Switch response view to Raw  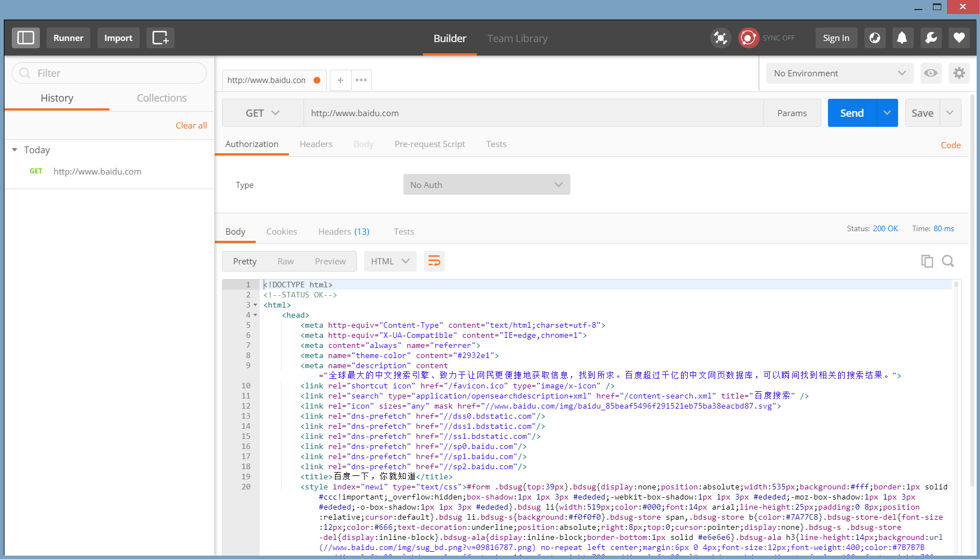pyautogui.click(x=286, y=261)
